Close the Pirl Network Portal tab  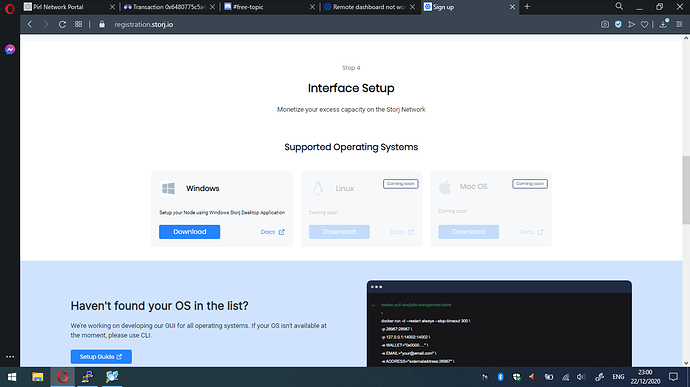(x=112, y=7)
